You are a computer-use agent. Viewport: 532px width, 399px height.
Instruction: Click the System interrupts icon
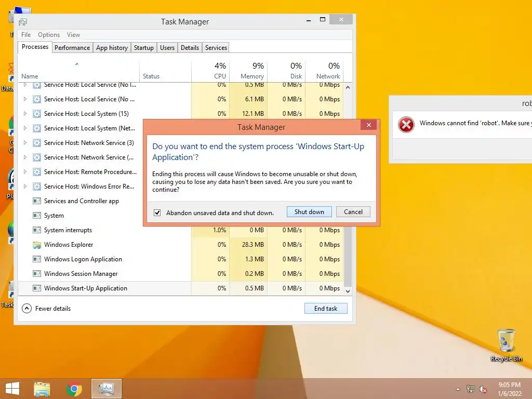click(37, 230)
